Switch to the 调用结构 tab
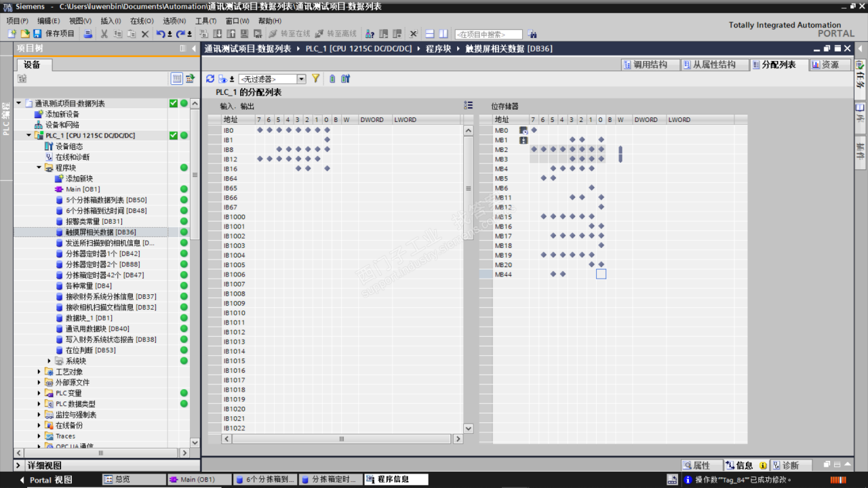868x488 pixels. tap(650, 65)
